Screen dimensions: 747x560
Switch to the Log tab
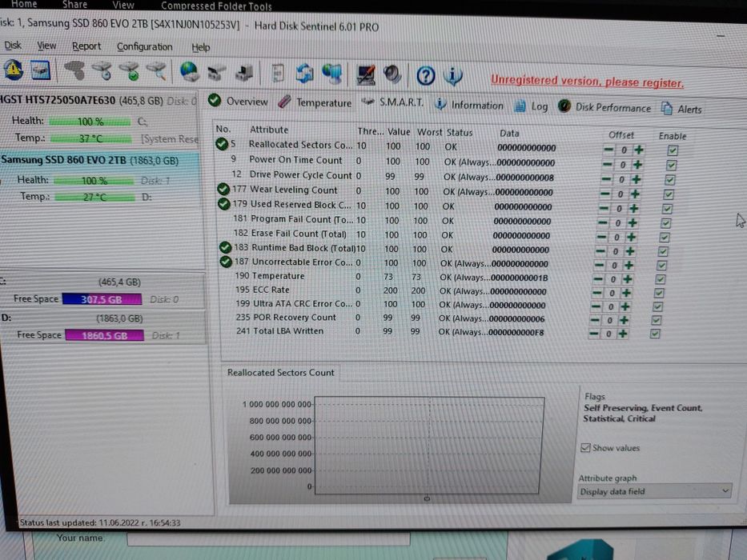coord(532,106)
